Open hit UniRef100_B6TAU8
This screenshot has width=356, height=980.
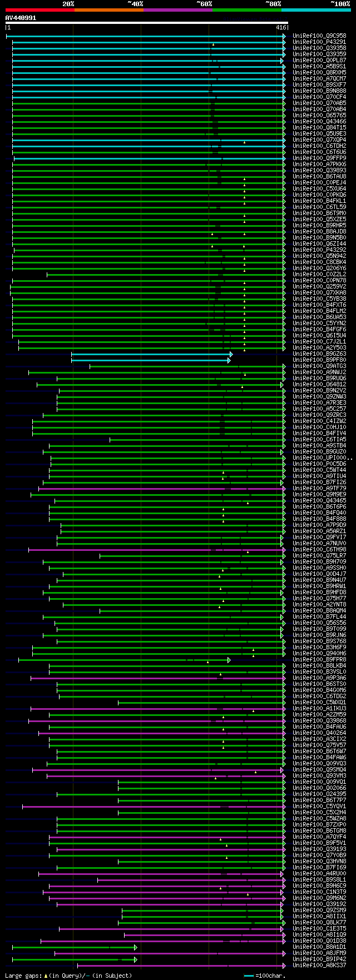point(319,177)
